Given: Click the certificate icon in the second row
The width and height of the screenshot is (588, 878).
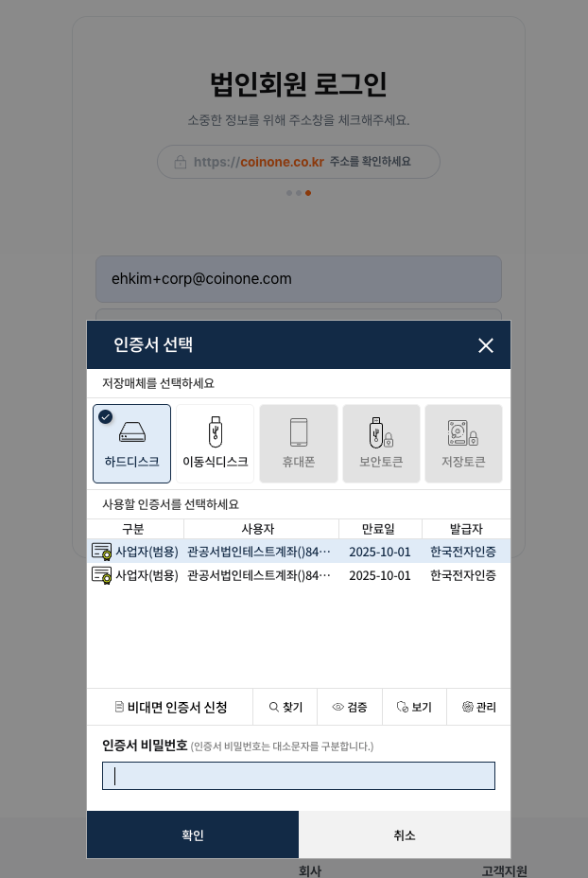Looking at the screenshot, I should coord(102,575).
